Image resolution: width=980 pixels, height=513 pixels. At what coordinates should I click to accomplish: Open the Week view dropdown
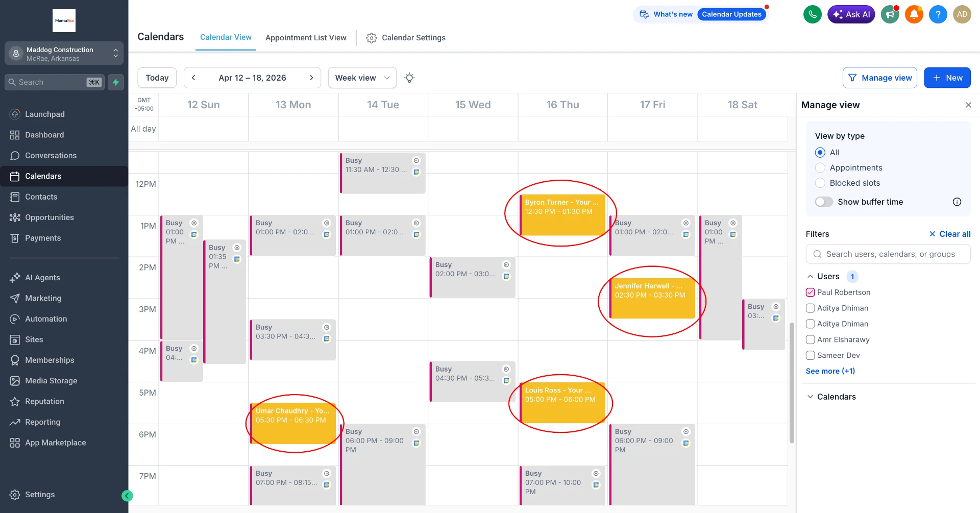362,78
